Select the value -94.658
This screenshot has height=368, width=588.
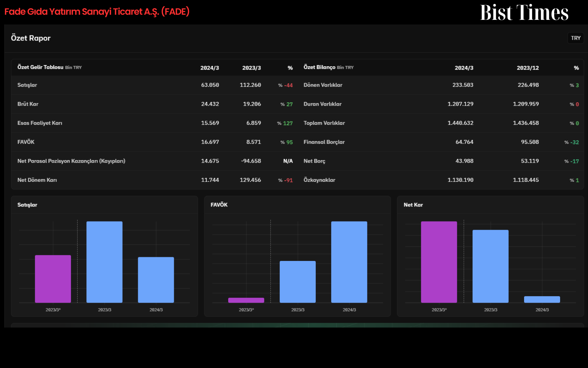coord(251,161)
